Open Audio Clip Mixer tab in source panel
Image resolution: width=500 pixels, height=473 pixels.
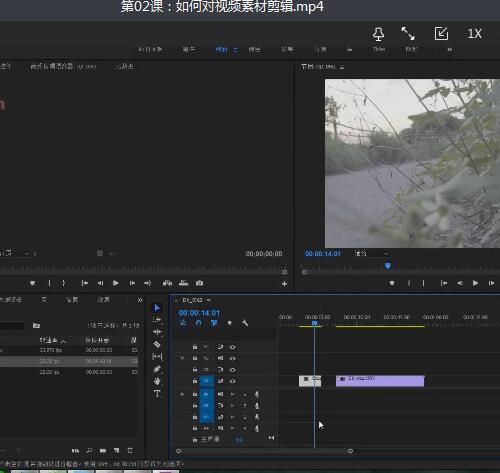[63, 67]
